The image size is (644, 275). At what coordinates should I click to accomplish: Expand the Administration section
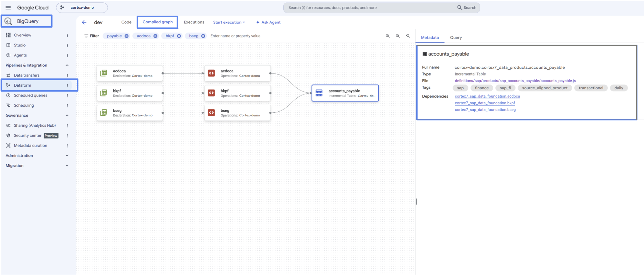coord(67,156)
